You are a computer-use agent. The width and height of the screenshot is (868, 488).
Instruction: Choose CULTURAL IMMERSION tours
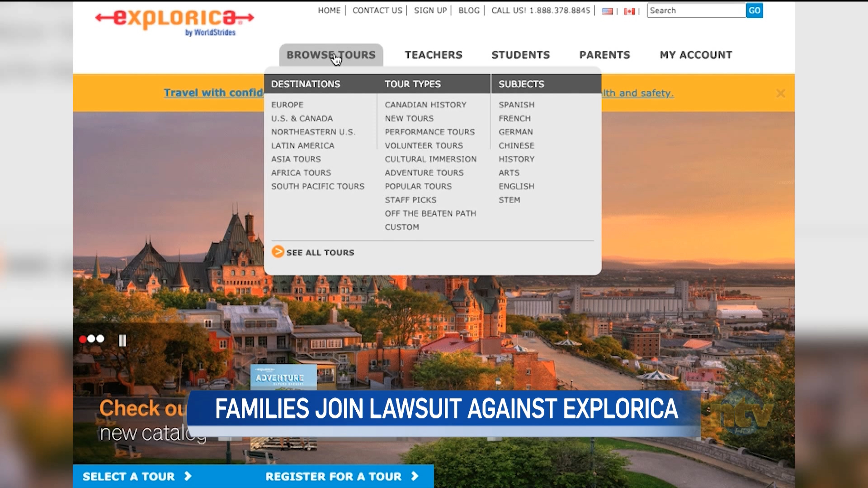point(430,159)
